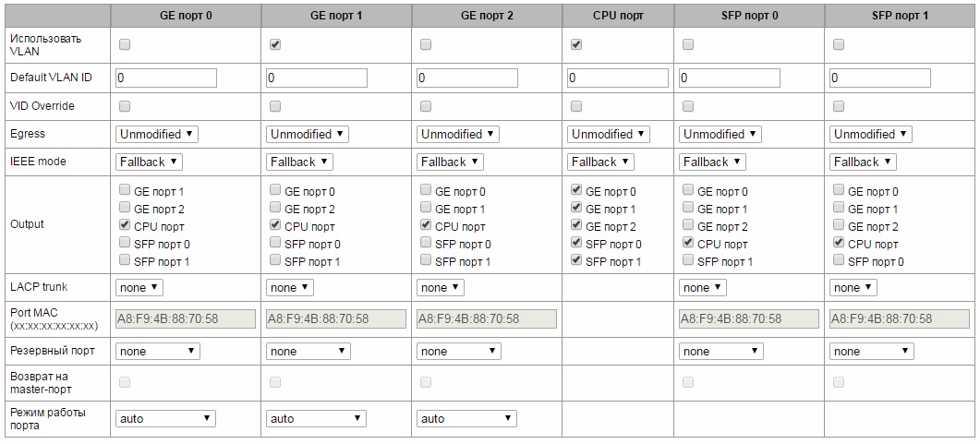This screenshot has height=444, width=980.
Task: Open Egress dropdown for GE порт 0
Action: coord(157,134)
